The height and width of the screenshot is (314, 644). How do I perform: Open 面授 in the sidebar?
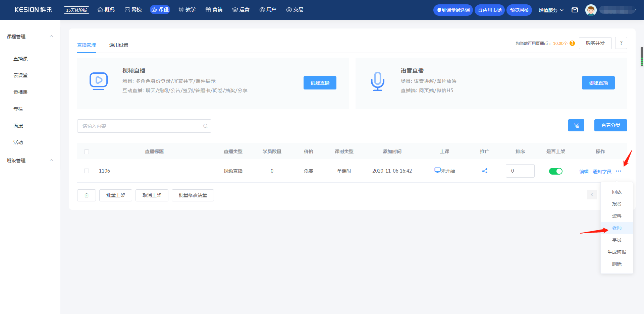click(x=18, y=126)
